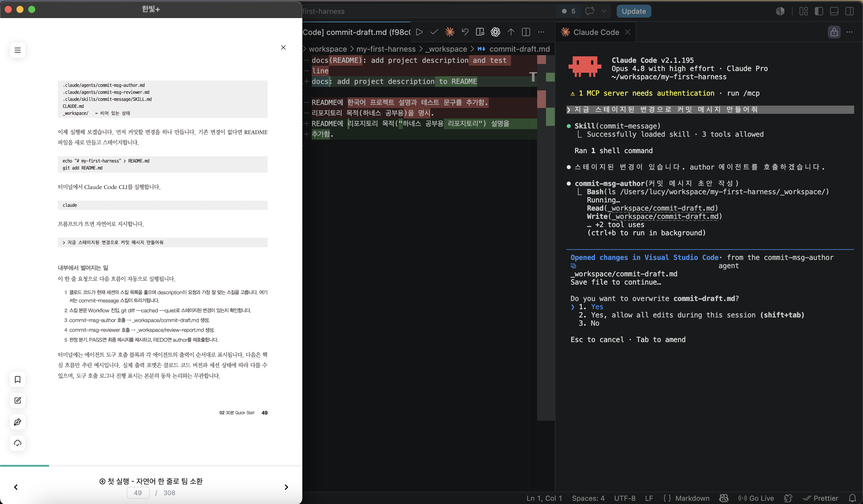Viewport: 863px width, 504px height.
Task: Click Go Live in status bar
Action: pyautogui.click(x=756, y=498)
